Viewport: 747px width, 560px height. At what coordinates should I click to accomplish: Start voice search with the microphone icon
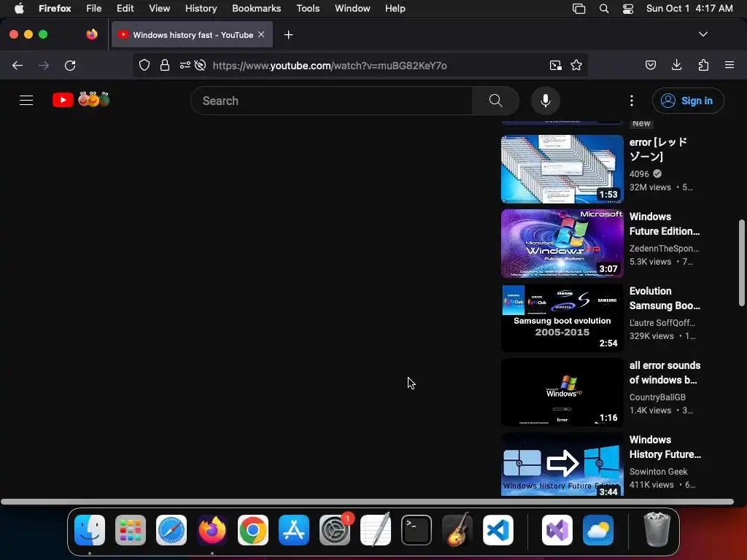pyautogui.click(x=546, y=101)
